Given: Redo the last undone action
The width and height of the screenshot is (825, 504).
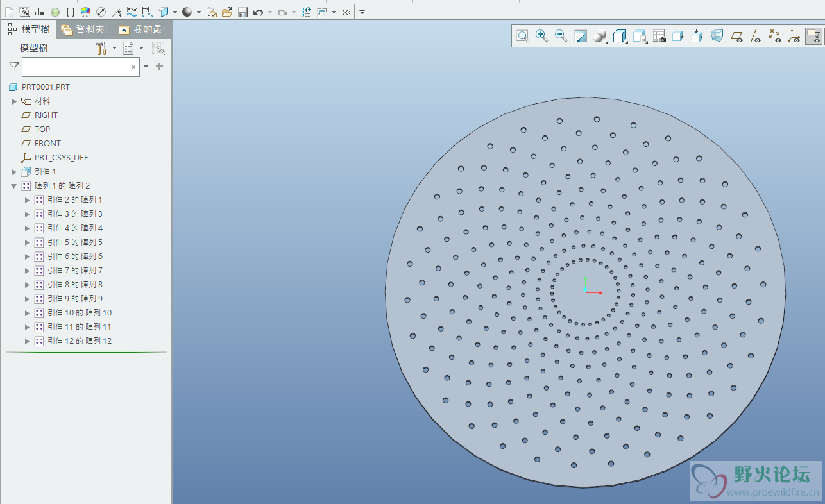Looking at the screenshot, I should pos(282,12).
